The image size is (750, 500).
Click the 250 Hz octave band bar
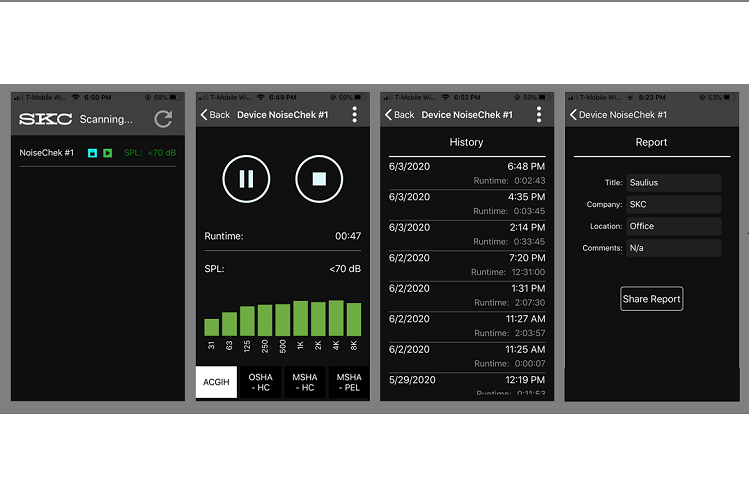click(265, 320)
